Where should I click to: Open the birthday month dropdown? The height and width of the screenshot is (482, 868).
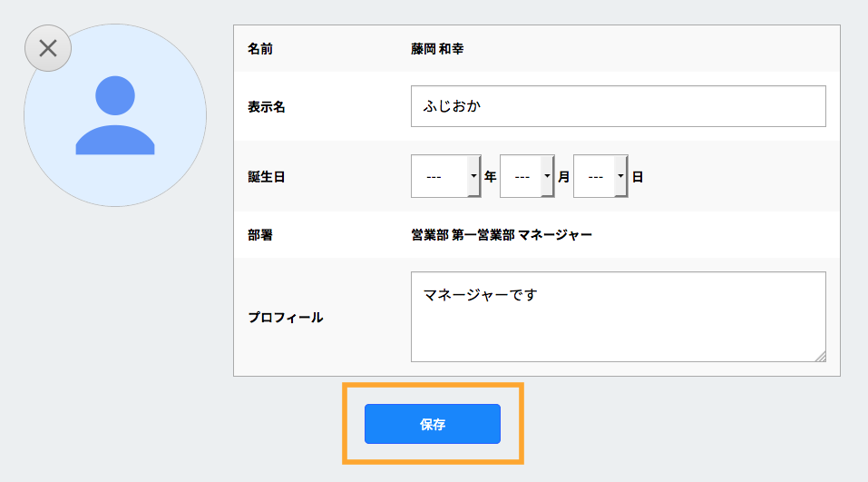click(x=526, y=177)
